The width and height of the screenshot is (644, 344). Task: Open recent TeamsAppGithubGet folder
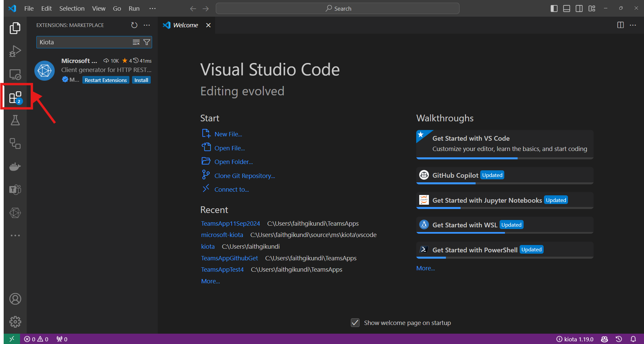(x=229, y=258)
